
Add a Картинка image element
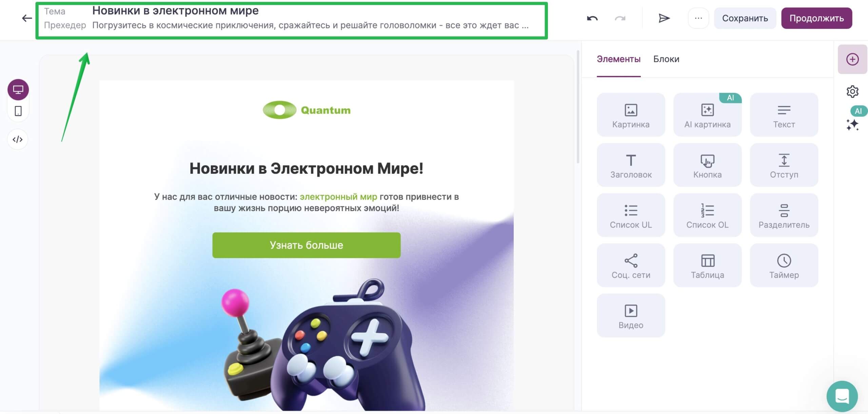click(x=631, y=115)
